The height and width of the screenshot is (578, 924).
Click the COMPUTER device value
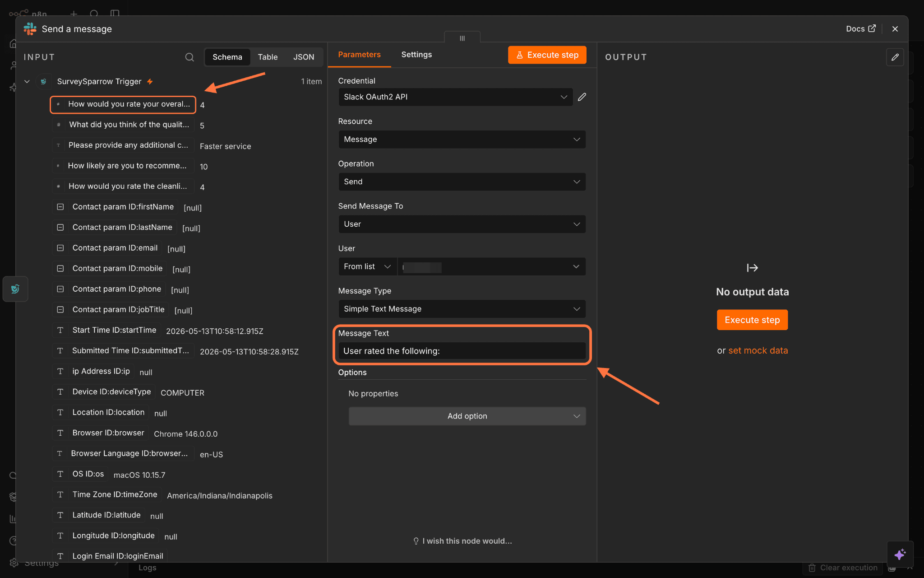(183, 393)
